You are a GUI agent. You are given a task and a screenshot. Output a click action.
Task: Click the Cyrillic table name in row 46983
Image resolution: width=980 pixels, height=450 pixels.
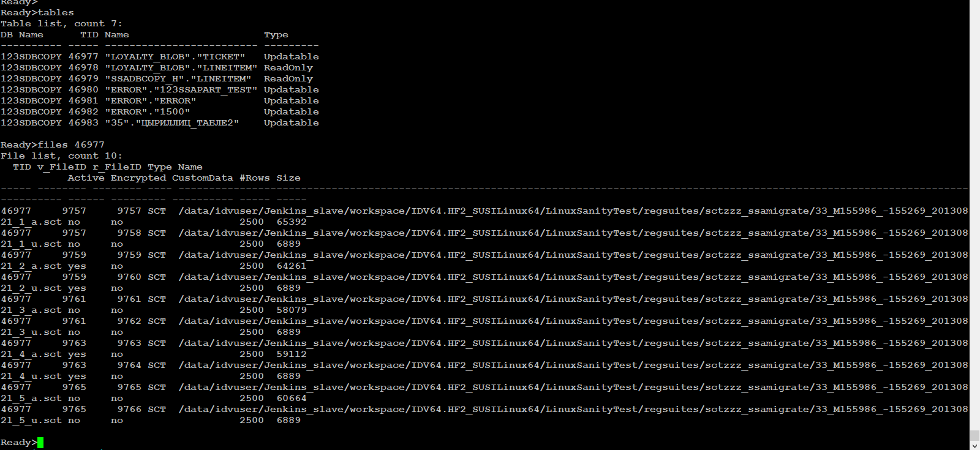coord(171,123)
